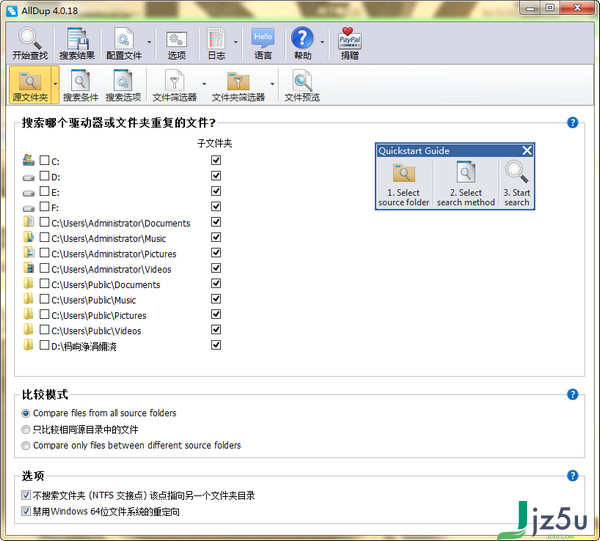Click Quickstart step 2 Select search method
Viewport: 600px width, 541px height.
coord(466,184)
